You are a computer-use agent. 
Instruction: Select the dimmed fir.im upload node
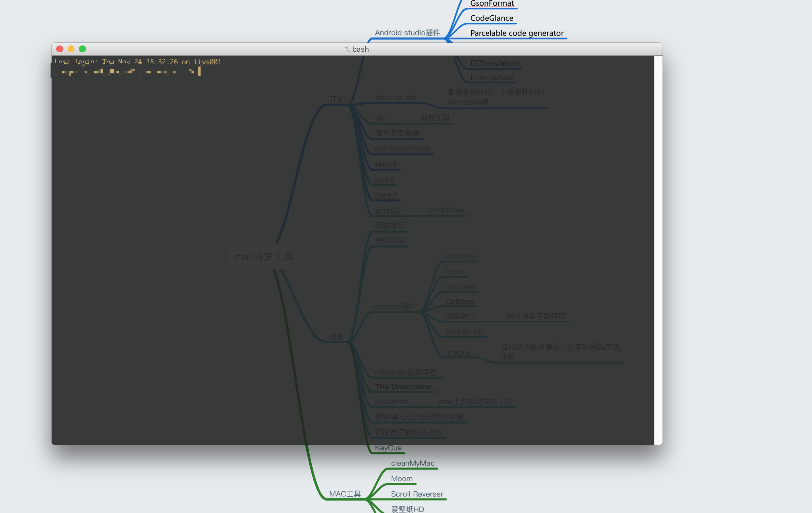pyautogui.click(x=492, y=77)
